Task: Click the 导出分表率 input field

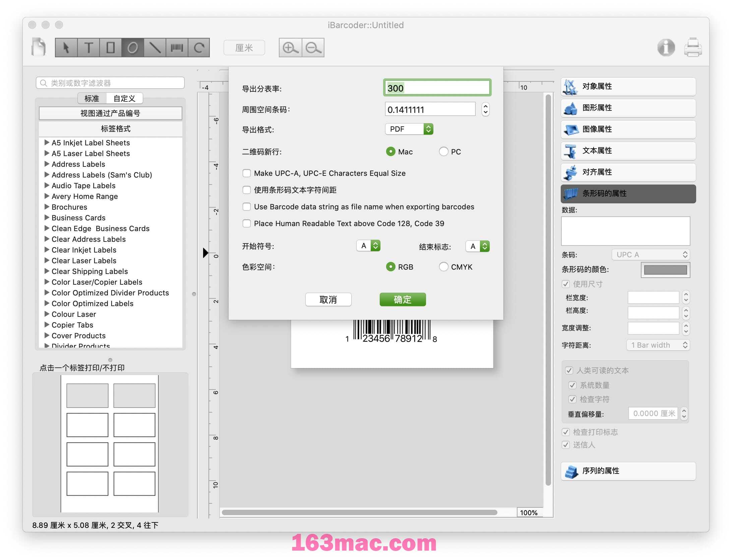Action: tap(437, 88)
